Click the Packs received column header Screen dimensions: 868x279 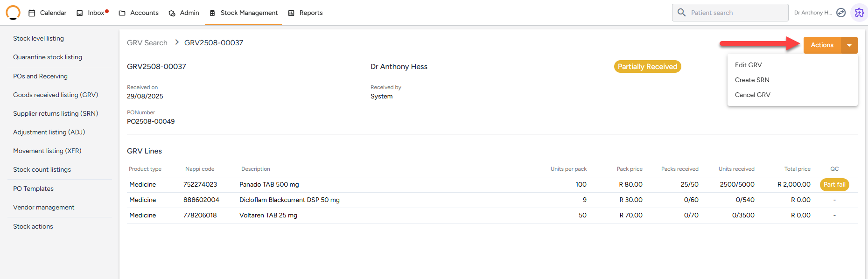pyautogui.click(x=680, y=169)
